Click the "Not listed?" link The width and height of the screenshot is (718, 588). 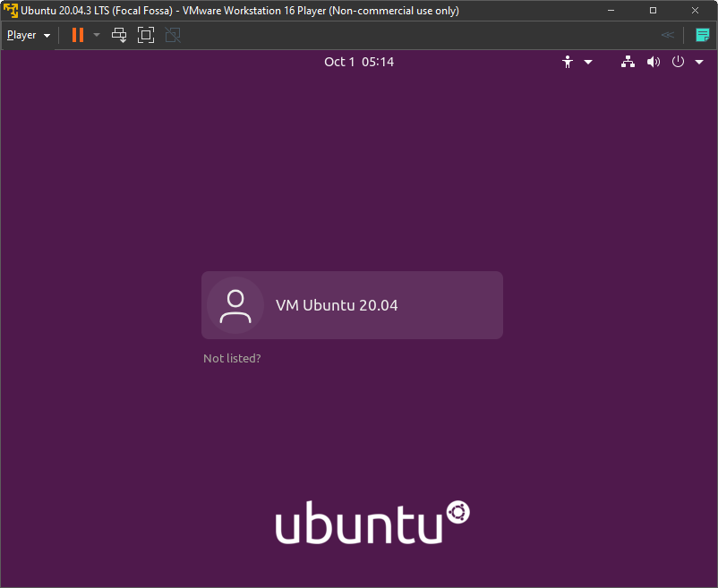232,358
